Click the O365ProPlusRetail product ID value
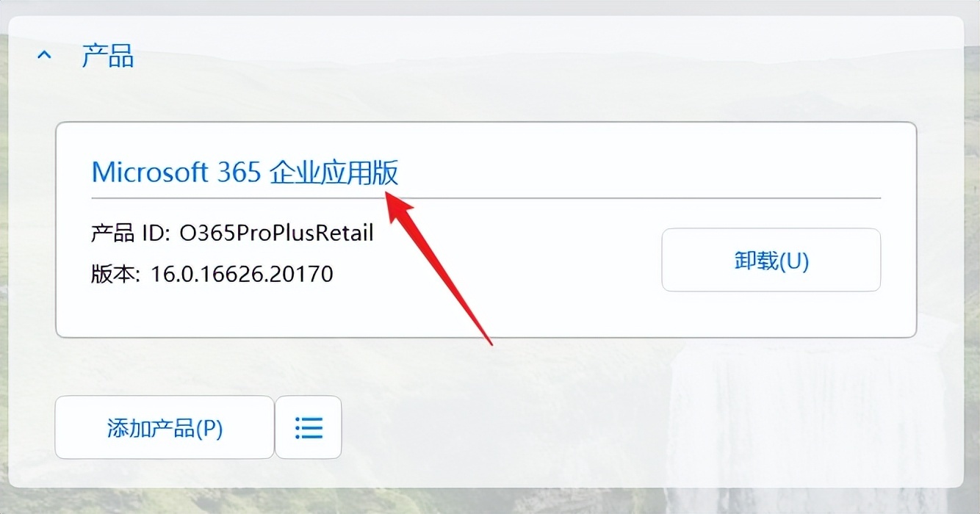980x514 pixels. pos(276,233)
